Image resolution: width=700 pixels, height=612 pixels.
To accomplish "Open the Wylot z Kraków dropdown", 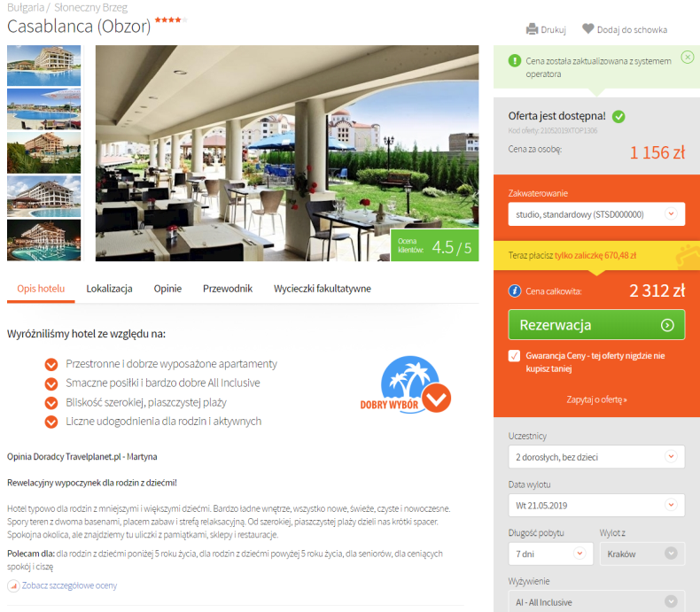I will pos(642,554).
